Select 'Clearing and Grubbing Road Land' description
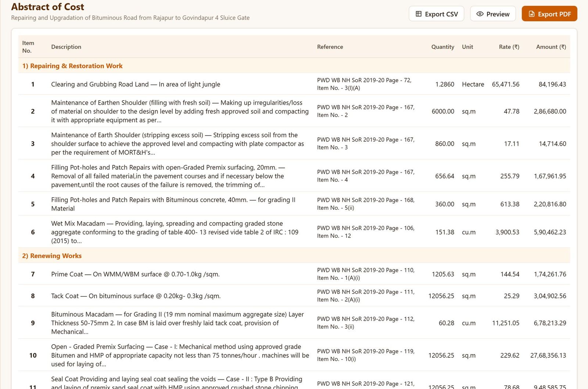The width and height of the screenshot is (588, 389). [136, 84]
